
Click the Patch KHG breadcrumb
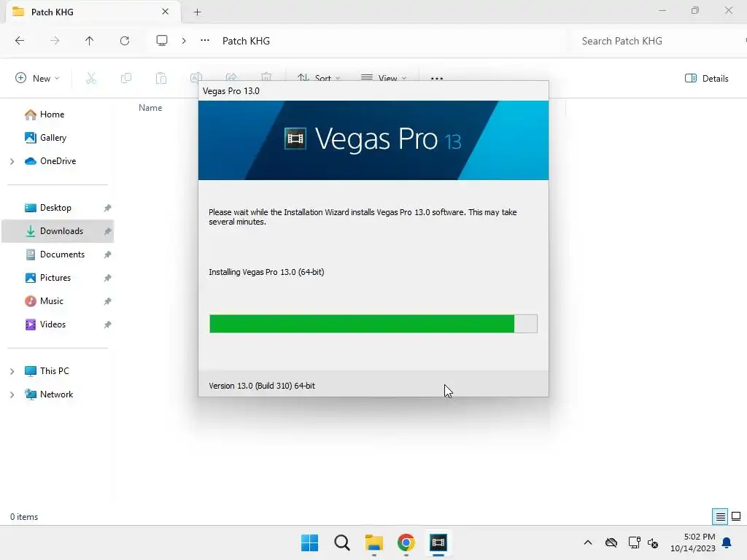point(247,41)
